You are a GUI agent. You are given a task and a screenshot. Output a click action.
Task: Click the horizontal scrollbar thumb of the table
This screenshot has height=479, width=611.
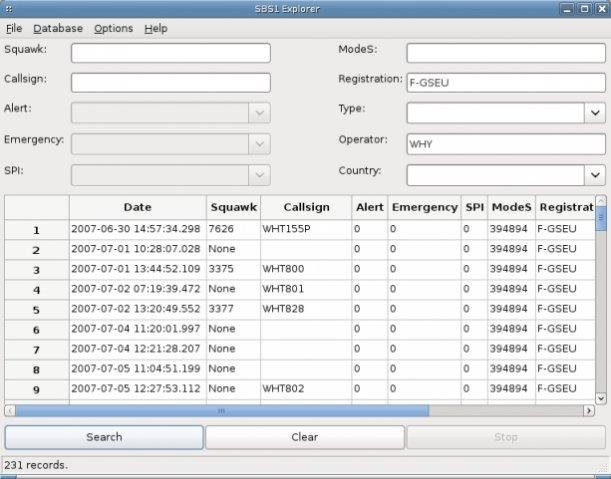222,411
